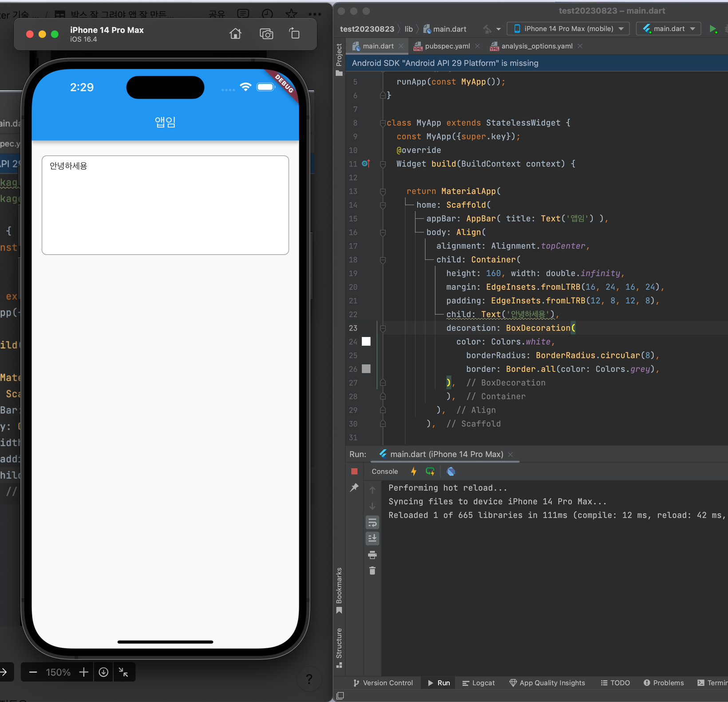Open the help question mark button

click(309, 679)
